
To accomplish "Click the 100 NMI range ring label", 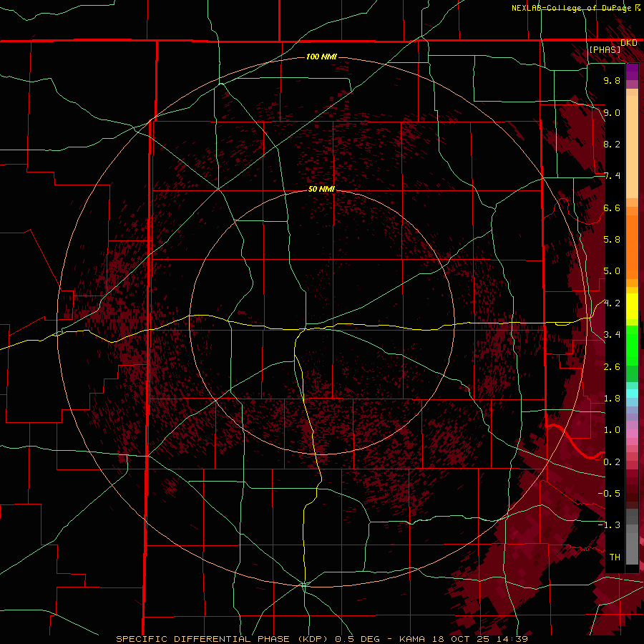I will point(321,57).
